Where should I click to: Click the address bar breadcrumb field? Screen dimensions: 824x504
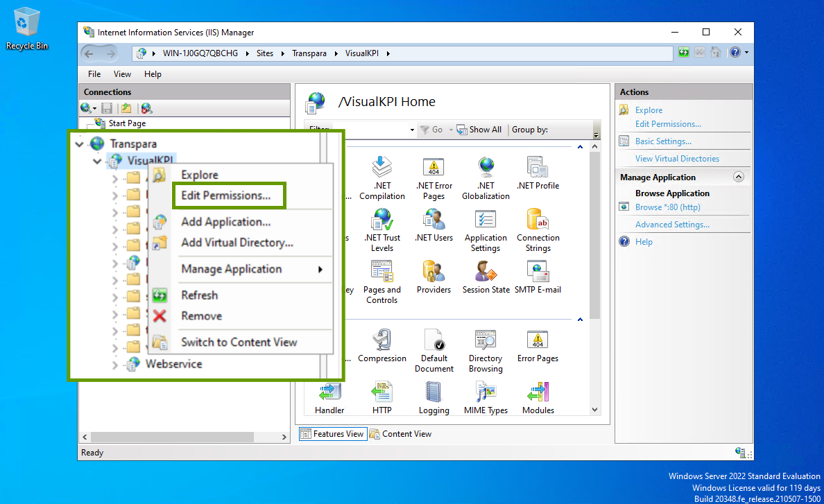point(527,53)
